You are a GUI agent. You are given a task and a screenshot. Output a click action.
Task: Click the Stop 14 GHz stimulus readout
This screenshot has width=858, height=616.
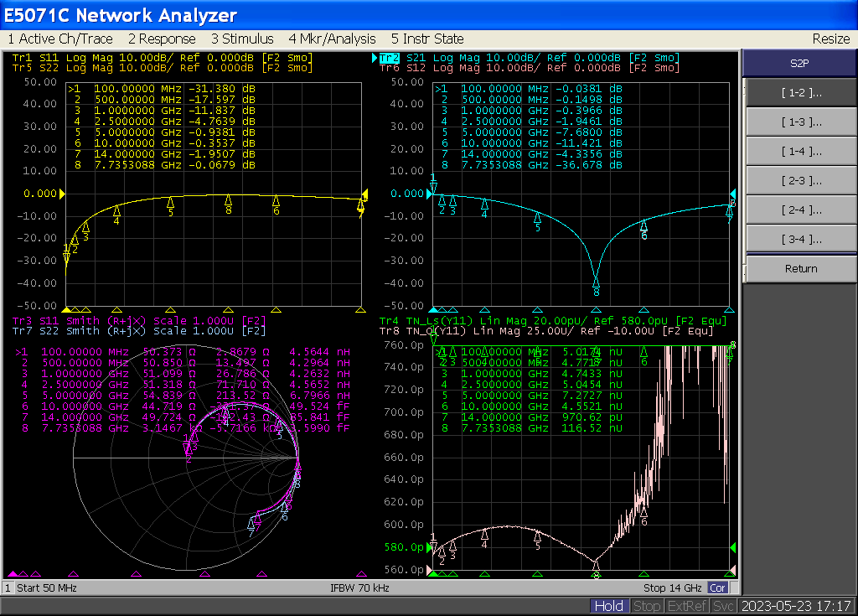coord(673,588)
